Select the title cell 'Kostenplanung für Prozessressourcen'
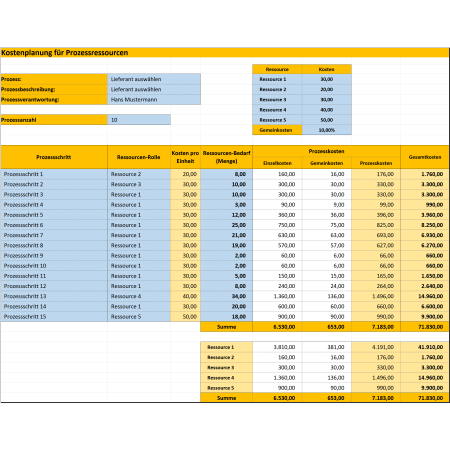Screen dimensions: 450x450 coord(225,53)
